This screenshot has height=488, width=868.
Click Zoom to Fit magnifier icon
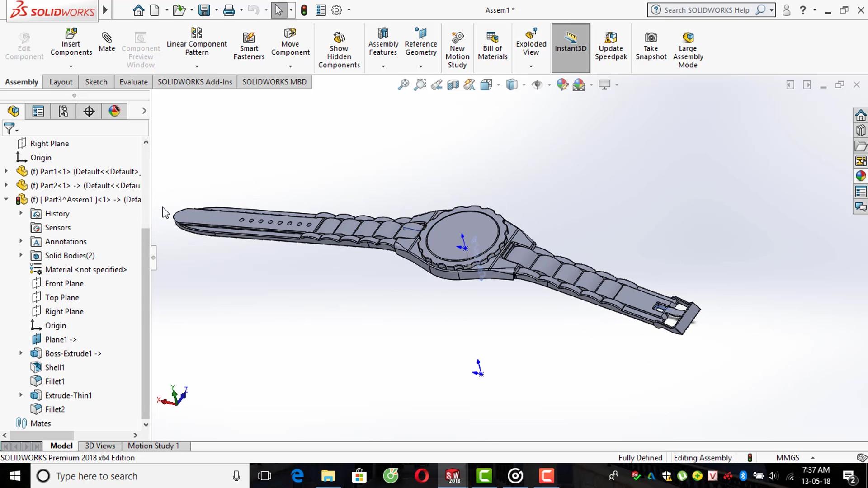tap(403, 85)
